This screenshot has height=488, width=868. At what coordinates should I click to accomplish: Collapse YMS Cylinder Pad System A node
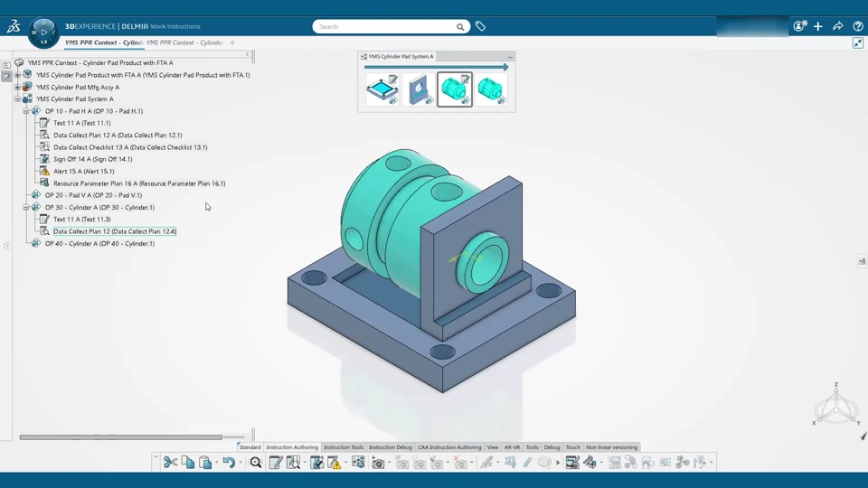pyautogui.click(x=18, y=99)
